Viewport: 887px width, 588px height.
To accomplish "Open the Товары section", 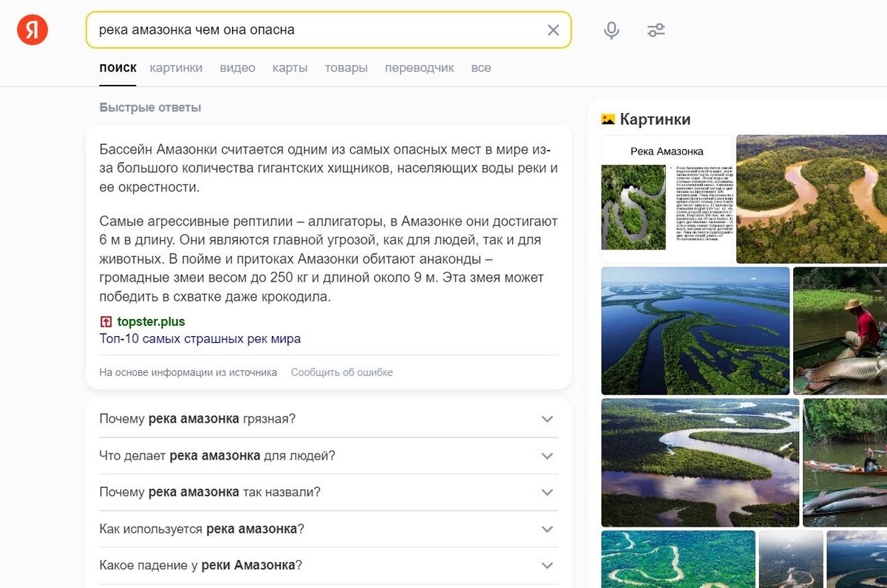I will point(346,67).
